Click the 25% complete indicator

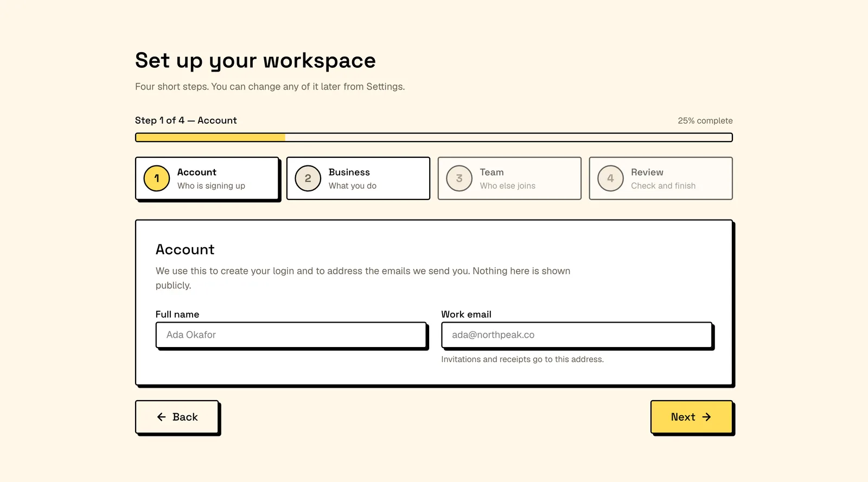[705, 121]
